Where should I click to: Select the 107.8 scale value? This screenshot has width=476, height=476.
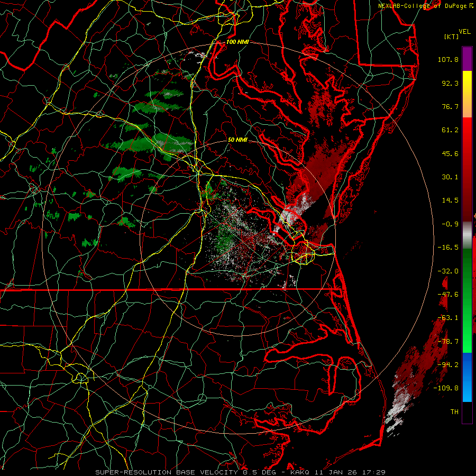pyautogui.click(x=448, y=59)
